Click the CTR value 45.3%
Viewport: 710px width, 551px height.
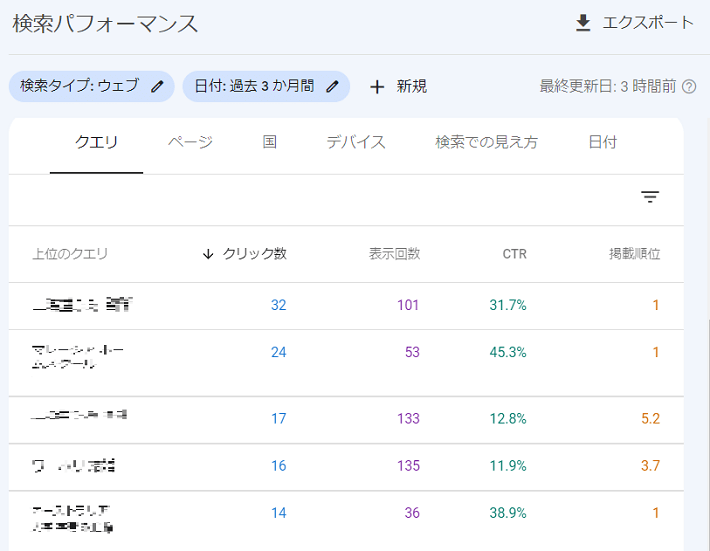pos(508,352)
